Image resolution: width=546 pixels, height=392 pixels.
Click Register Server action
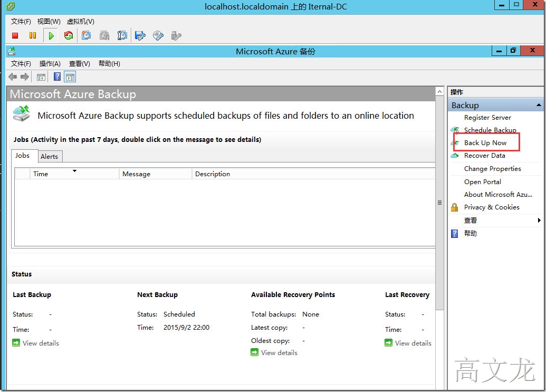(487, 118)
